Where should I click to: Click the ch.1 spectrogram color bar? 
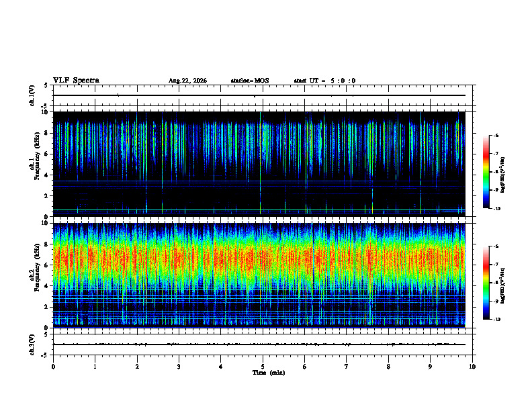coord(486,172)
